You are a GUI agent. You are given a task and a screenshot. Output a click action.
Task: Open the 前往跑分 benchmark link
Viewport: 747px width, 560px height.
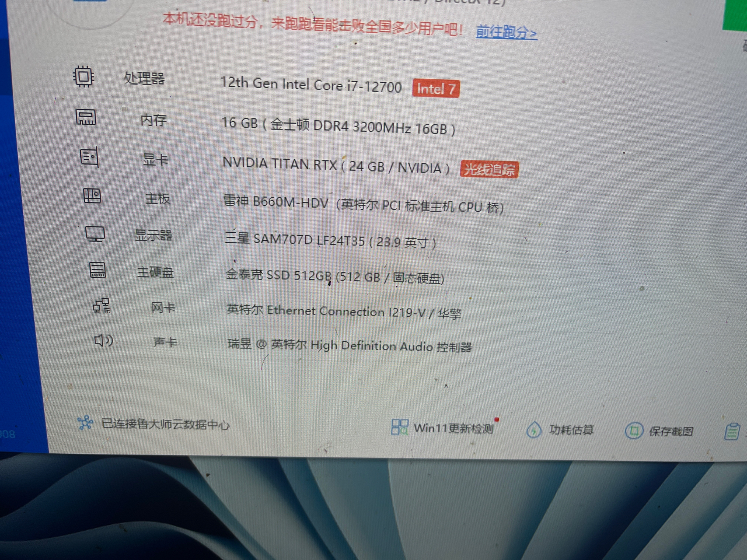(x=505, y=32)
